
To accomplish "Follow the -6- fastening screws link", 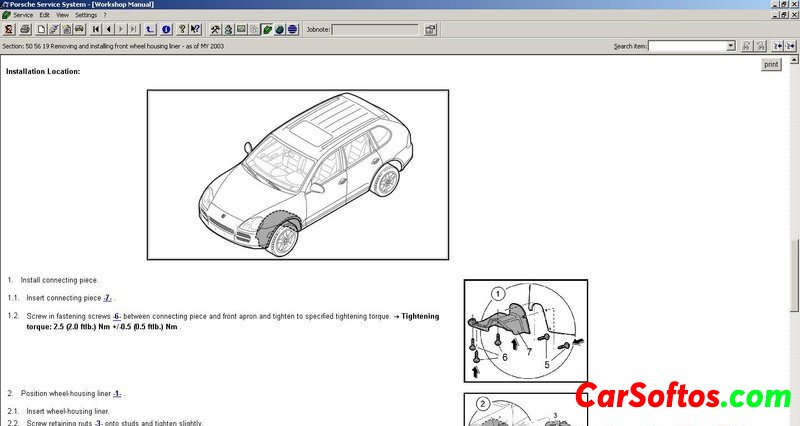I will pos(117,316).
